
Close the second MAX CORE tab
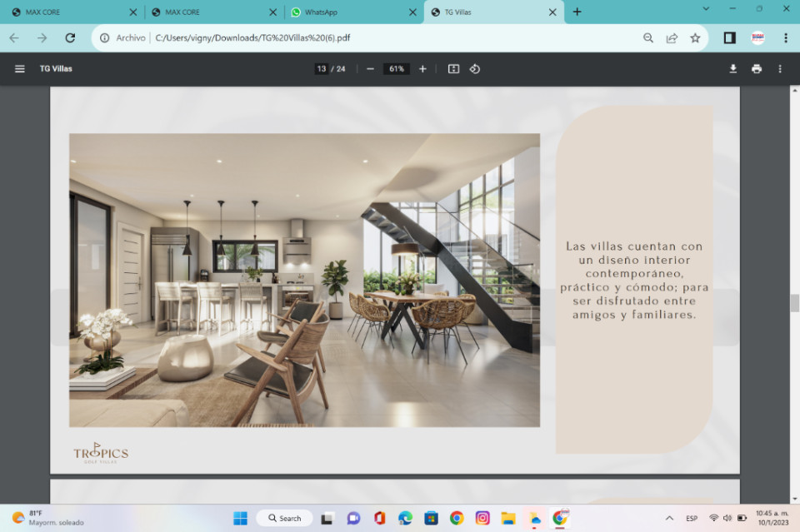tap(273, 12)
